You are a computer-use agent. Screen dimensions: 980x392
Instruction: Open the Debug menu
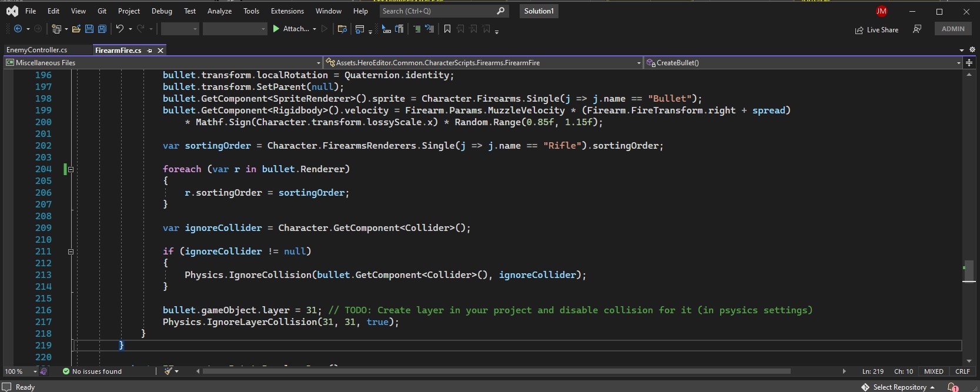(162, 11)
